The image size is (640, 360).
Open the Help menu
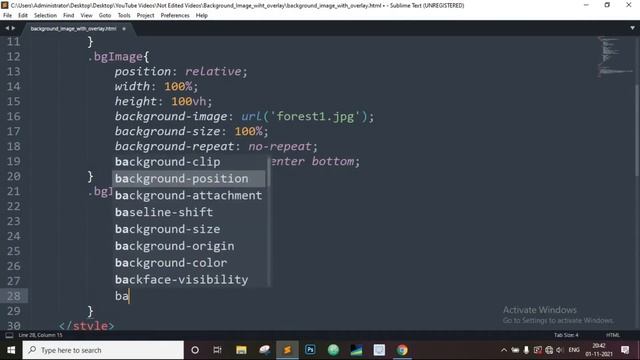(202, 15)
